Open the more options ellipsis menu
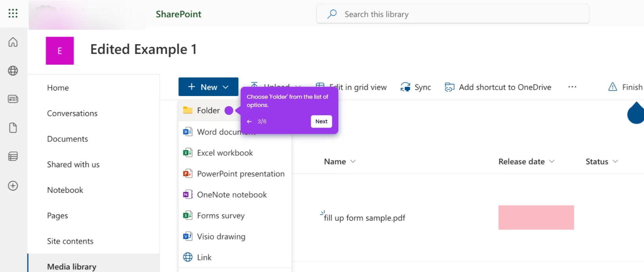This screenshot has height=272, width=644. tap(572, 87)
